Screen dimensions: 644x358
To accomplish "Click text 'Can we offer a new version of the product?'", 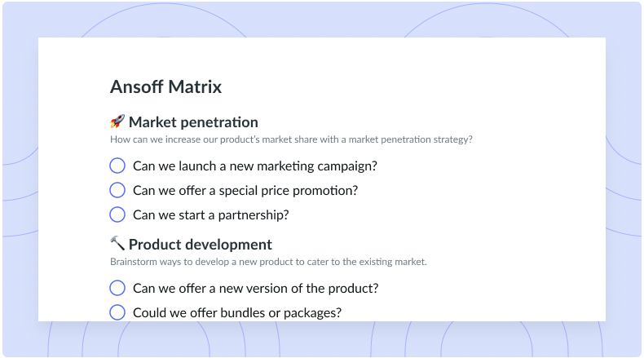I will 255,288.
